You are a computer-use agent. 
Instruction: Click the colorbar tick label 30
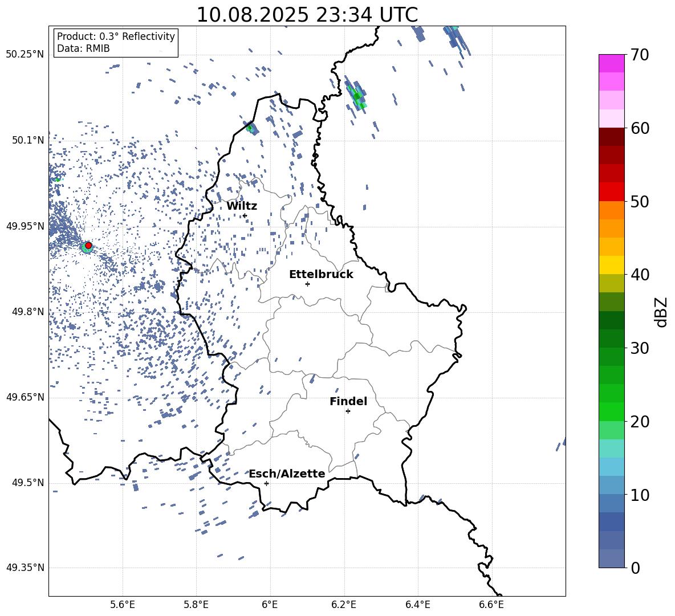(640, 348)
